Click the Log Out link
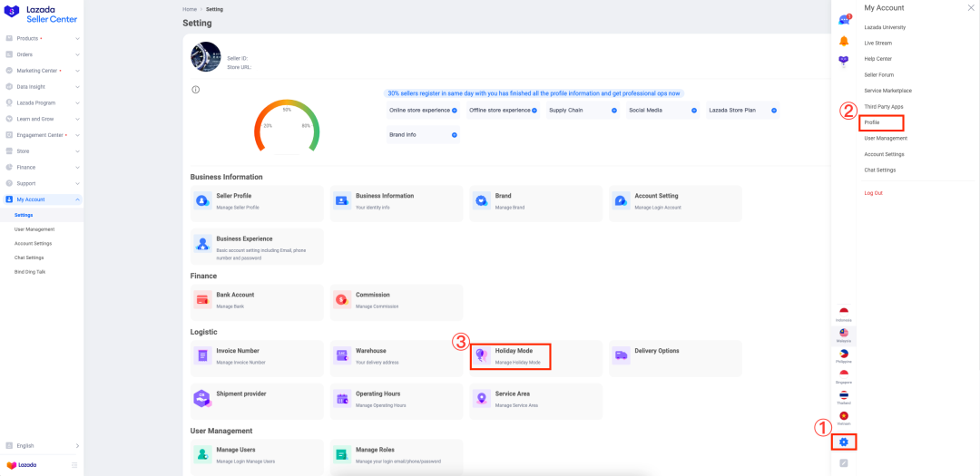980x476 pixels. pos(873,193)
